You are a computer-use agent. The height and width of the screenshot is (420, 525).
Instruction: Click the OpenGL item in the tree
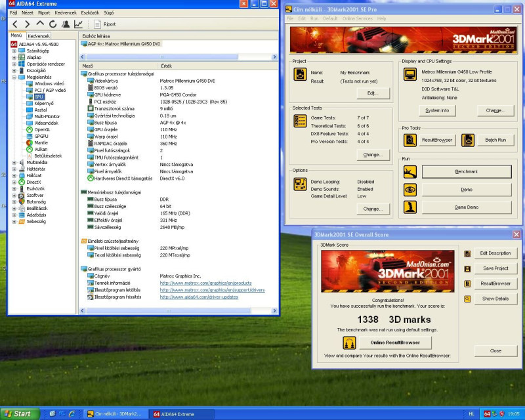click(x=41, y=129)
